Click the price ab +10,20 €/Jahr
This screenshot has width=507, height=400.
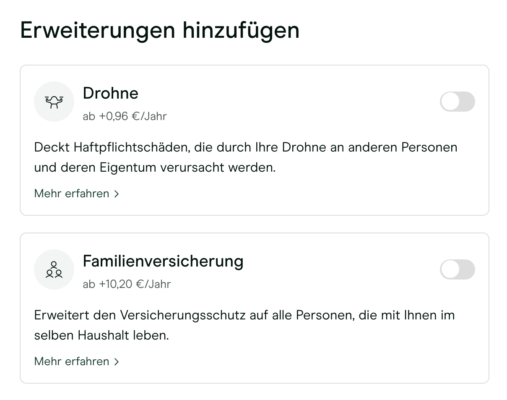[x=127, y=284]
